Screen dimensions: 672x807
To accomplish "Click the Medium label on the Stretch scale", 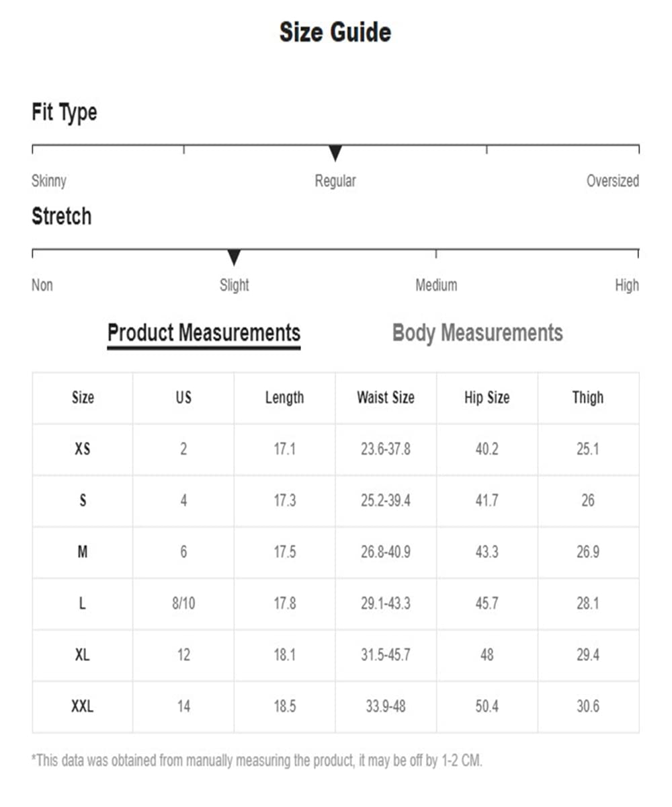I will [x=436, y=285].
